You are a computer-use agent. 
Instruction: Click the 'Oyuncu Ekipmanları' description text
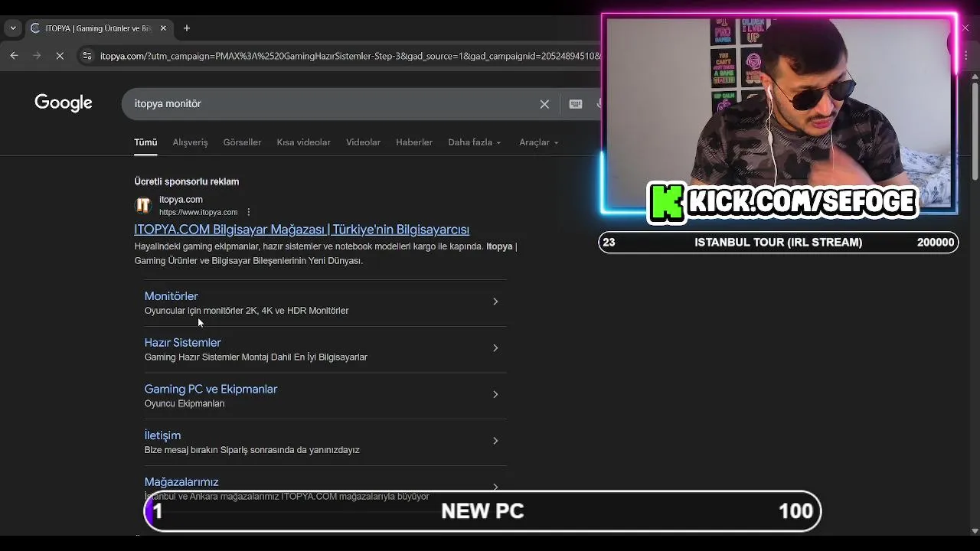[x=185, y=403]
